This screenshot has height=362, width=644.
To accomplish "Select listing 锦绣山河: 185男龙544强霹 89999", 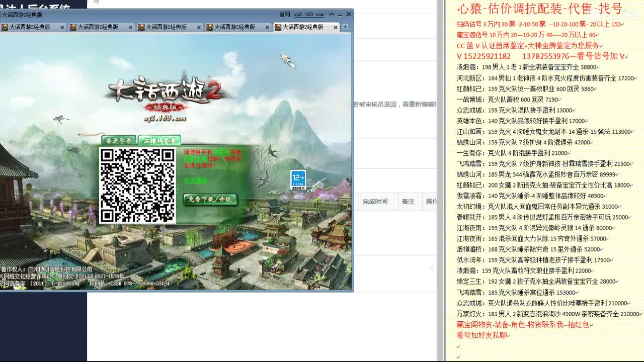I will coord(537,174).
